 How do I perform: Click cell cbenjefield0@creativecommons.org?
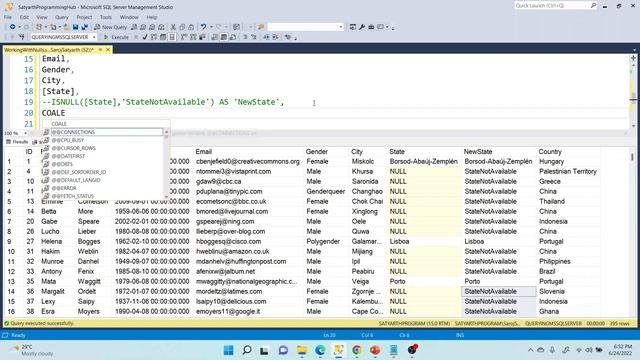pos(248,162)
